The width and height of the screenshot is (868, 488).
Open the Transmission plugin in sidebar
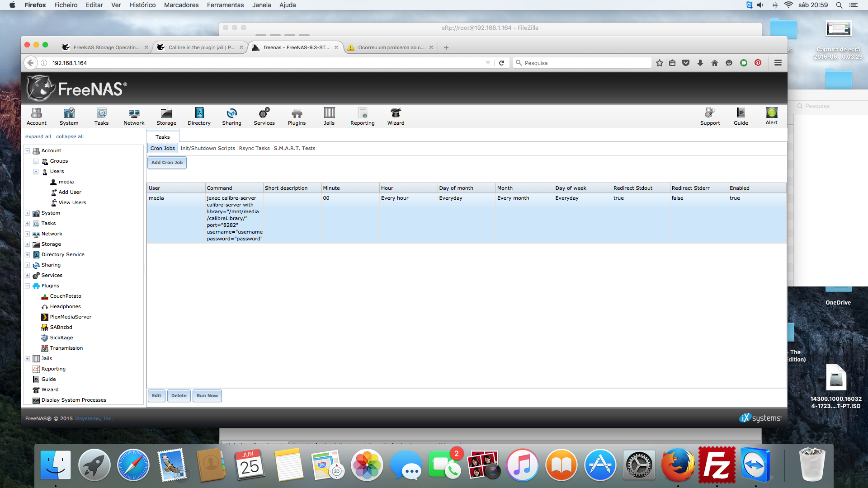tap(66, 348)
